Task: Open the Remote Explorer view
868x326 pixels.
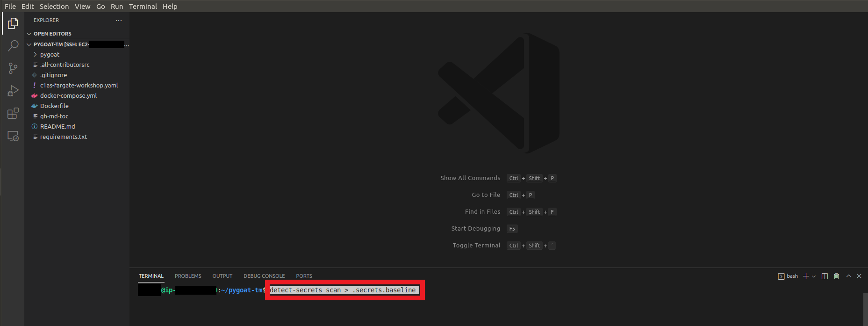Action: tap(13, 136)
